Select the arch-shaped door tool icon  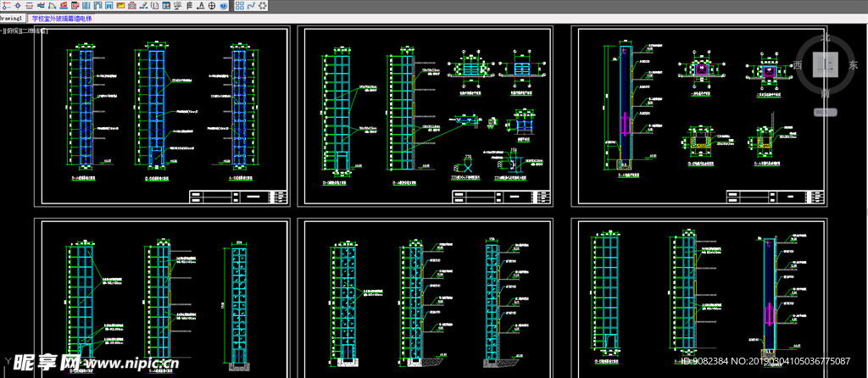pyautogui.click(x=97, y=5)
